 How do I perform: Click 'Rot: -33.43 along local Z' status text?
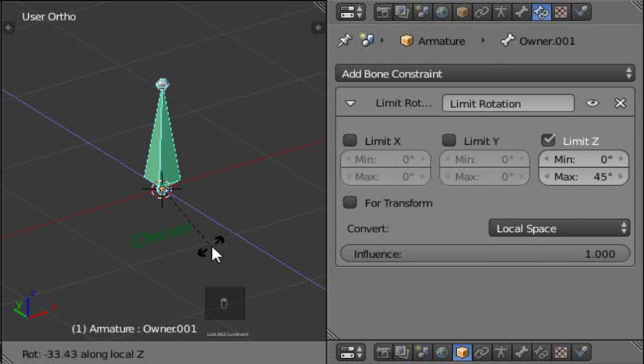(83, 354)
